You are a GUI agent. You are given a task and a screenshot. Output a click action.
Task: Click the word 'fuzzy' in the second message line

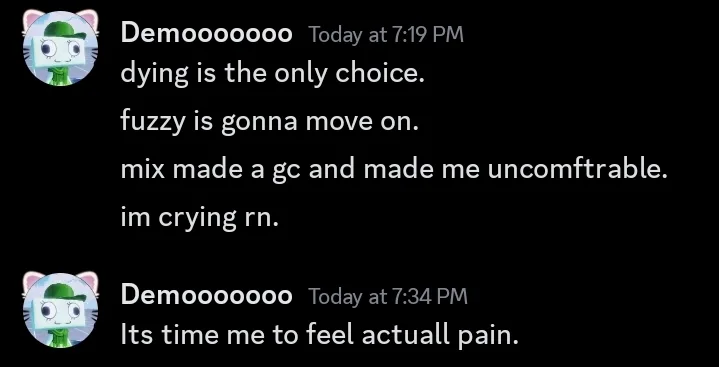pos(153,122)
